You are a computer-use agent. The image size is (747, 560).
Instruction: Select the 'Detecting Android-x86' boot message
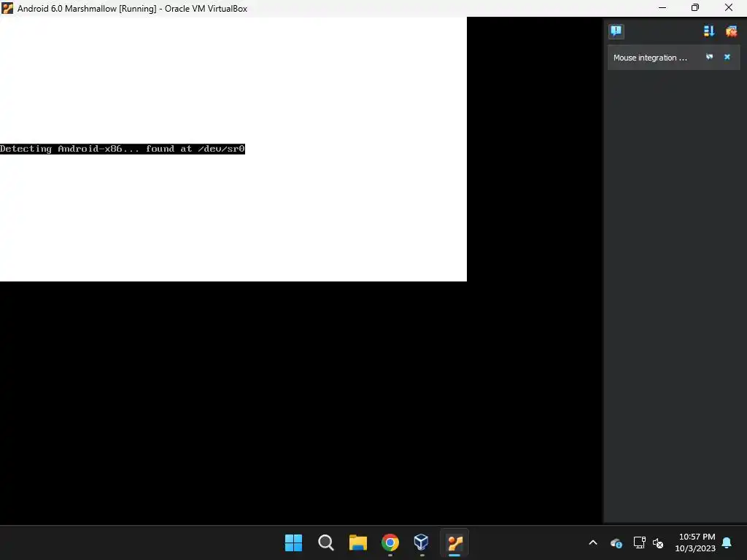coord(123,149)
